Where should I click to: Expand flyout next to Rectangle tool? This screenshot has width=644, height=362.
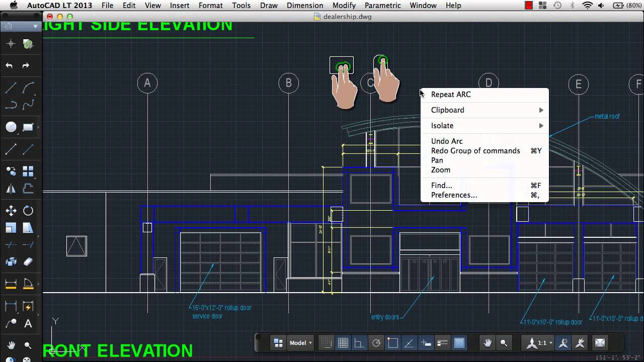[39, 127]
